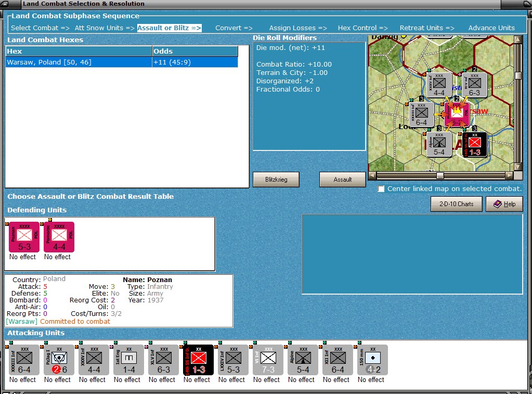This screenshot has width=532, height=394.
Task: Click the Att Snow Units subphase step
Action: coord(105,28)
